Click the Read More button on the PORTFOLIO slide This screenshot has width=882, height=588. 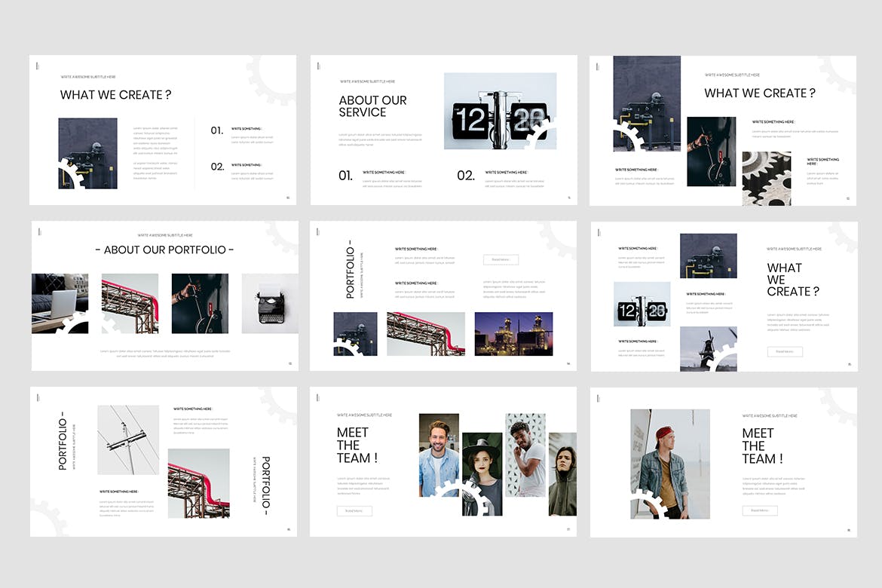502,259
